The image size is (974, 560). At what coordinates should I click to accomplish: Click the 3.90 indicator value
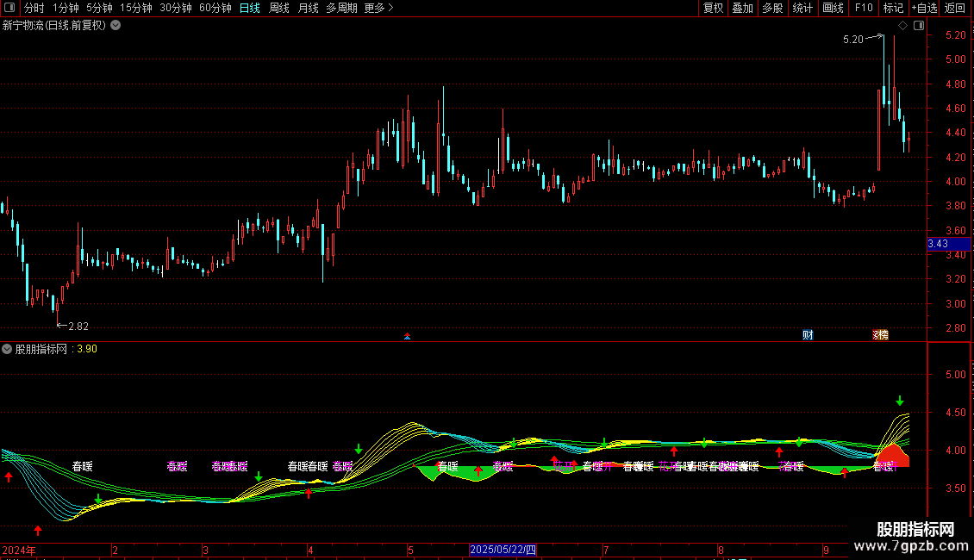click(87, 349)
